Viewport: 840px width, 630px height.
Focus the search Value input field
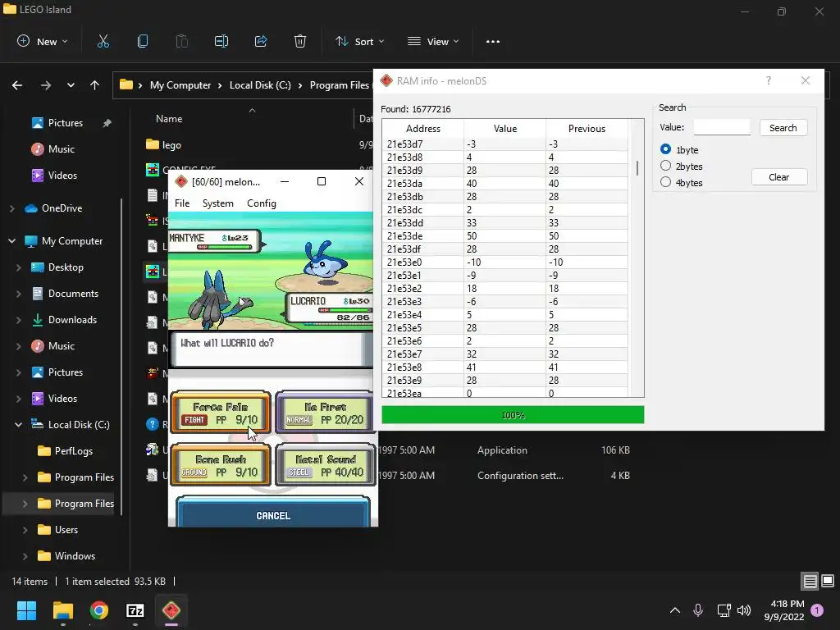[x=722, y=127]
